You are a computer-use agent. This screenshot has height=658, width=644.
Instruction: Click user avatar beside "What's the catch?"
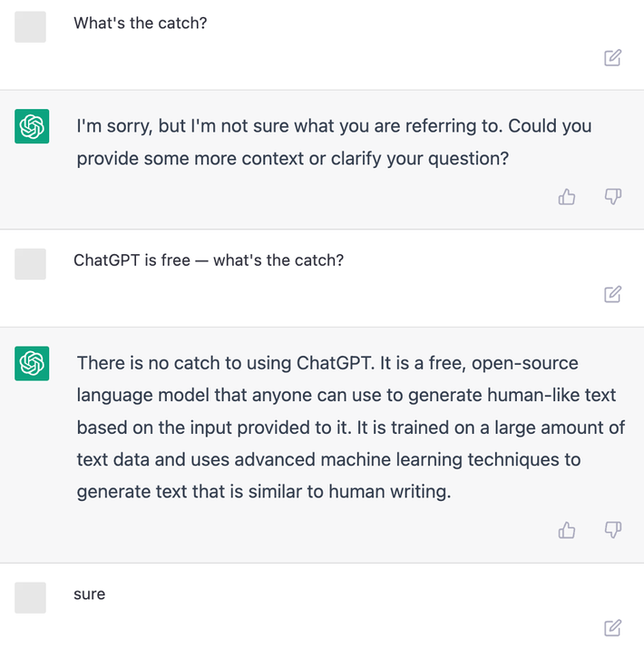point(31,27)
